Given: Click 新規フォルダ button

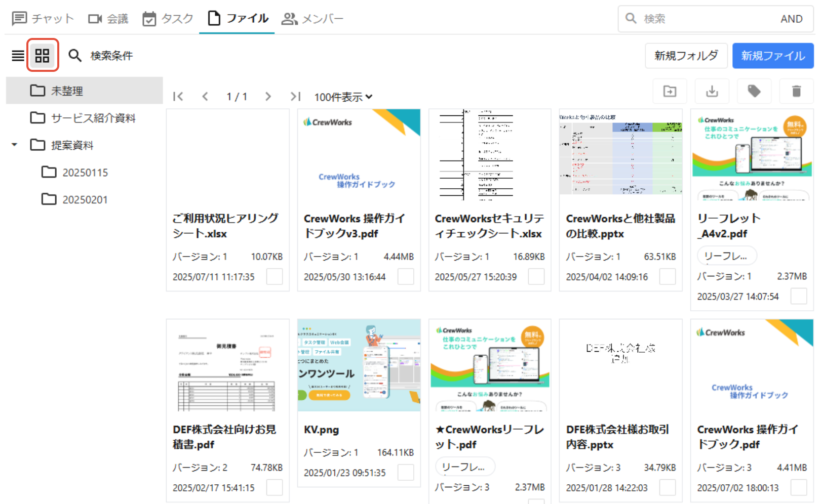Looking at the screenshot, I should 686,56.
